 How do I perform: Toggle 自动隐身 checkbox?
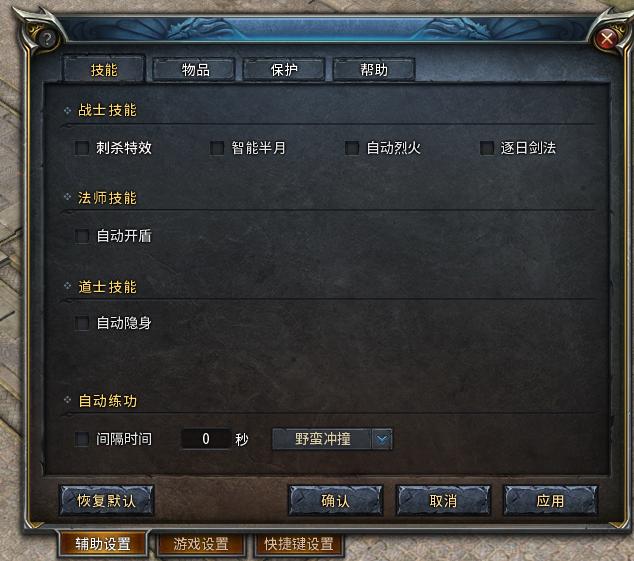click(82, 323)
